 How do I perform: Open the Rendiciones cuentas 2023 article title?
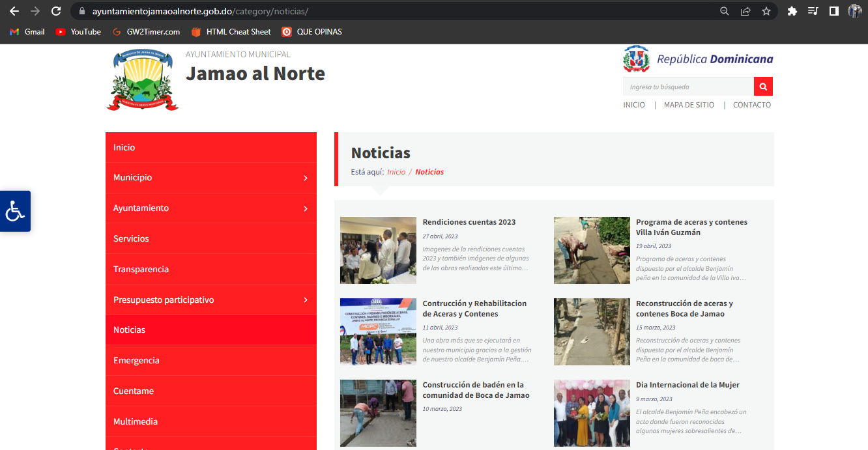click(x=469, y=222)
